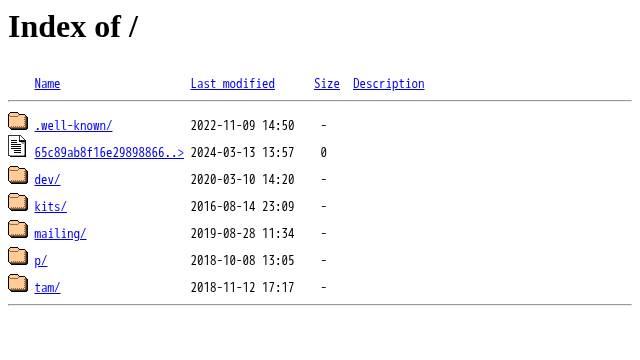Click the folder icon next to kits/
This screenshot has width=640, height=360.
[x=18, y=202]
